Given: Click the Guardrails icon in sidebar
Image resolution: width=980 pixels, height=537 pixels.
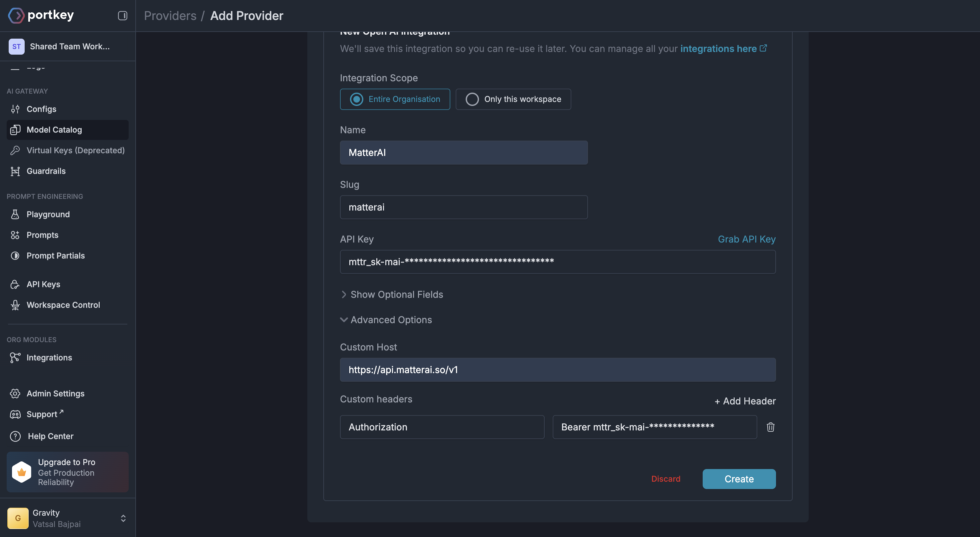Looking at the screenshot, I should tap(15, 171).
